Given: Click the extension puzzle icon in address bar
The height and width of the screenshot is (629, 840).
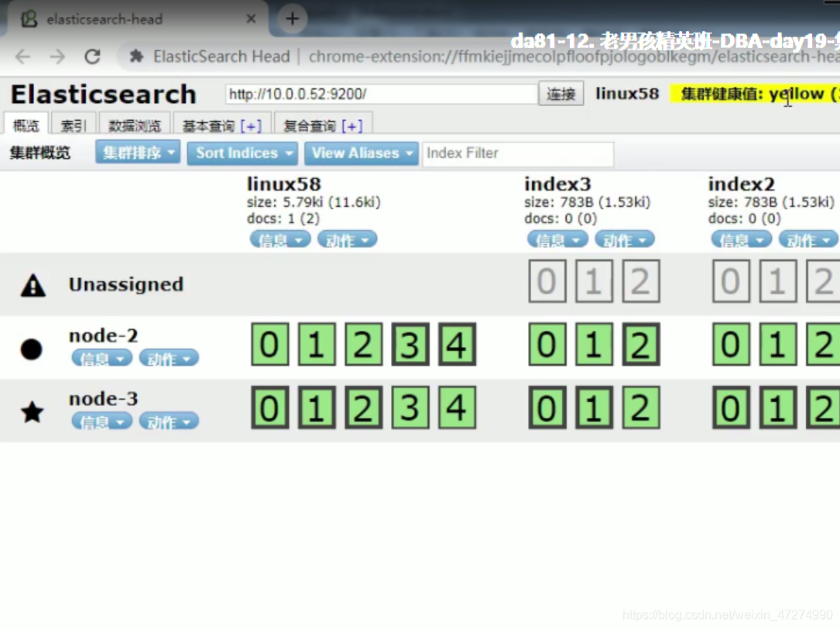Looking at the screenshot, I should [x=136, y=56].
